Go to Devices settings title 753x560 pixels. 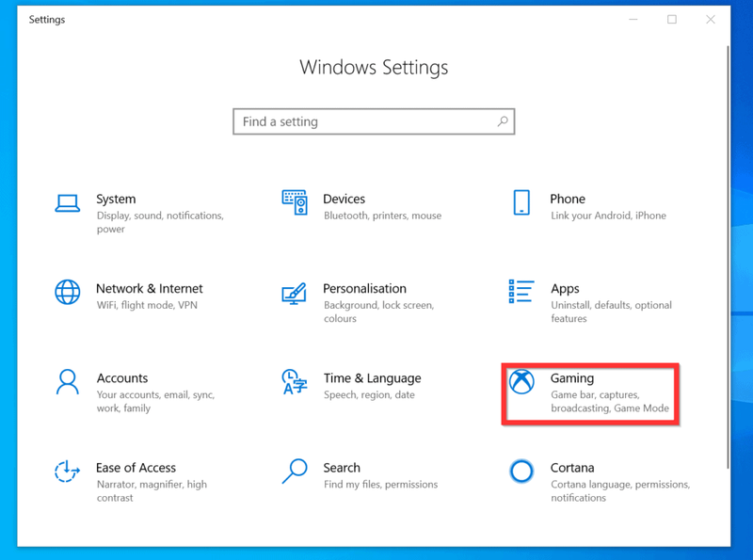pos(344,199)
